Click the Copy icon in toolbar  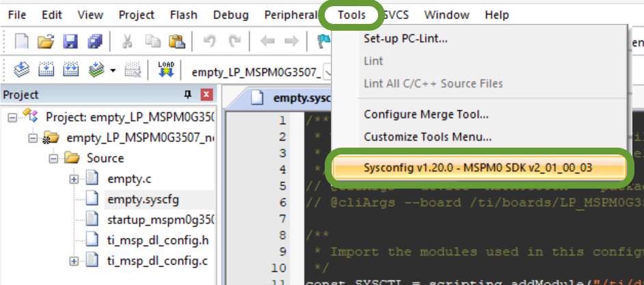152,41
